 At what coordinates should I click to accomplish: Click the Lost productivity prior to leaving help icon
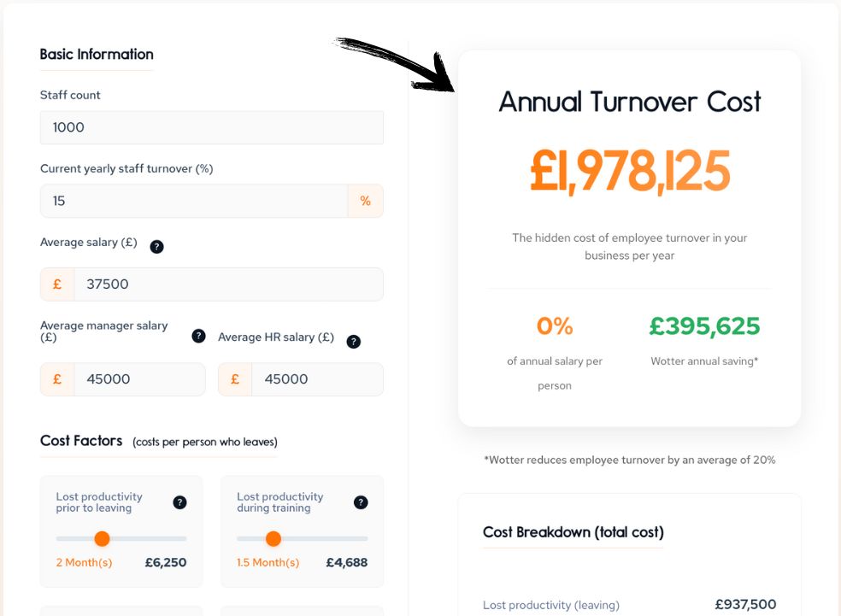[x=179, y=502]
